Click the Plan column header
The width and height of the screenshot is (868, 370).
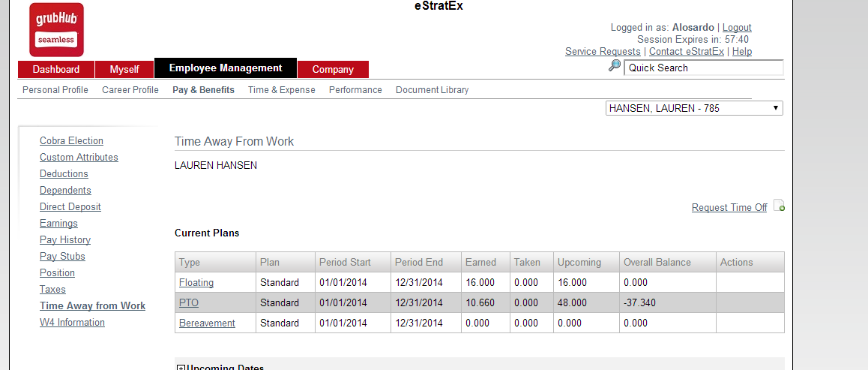click(x=286, y=262)
